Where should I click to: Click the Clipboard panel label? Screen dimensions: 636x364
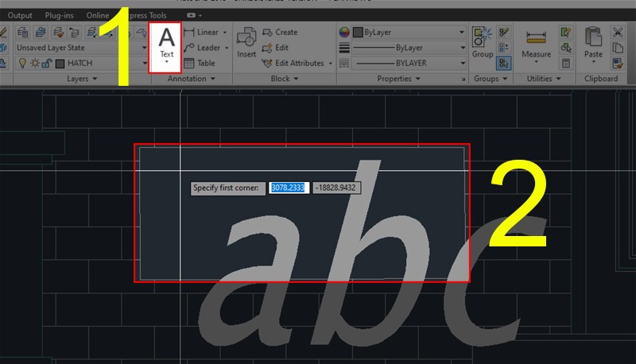601,79
